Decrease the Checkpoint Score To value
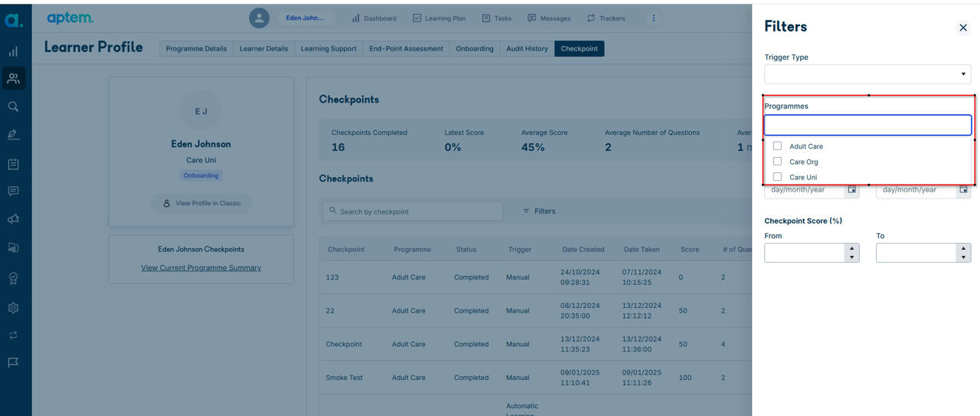The width and height of the screenshot is (980, 416). tap(964, 257)
